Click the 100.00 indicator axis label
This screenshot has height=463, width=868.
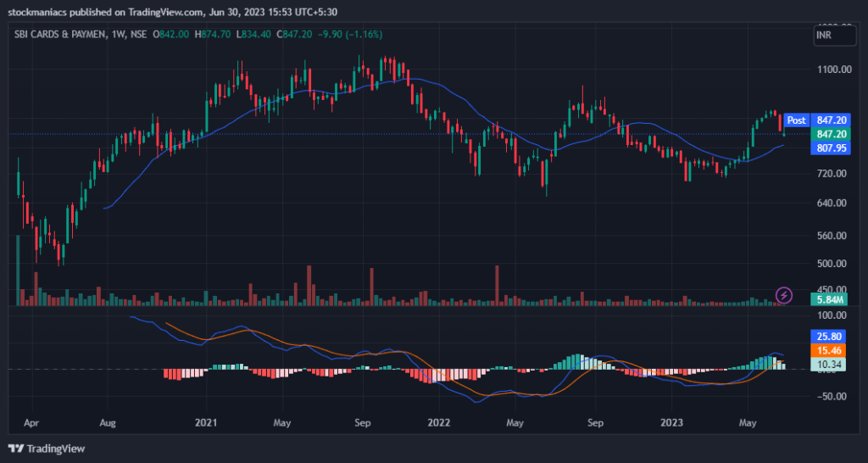[833, 315]
